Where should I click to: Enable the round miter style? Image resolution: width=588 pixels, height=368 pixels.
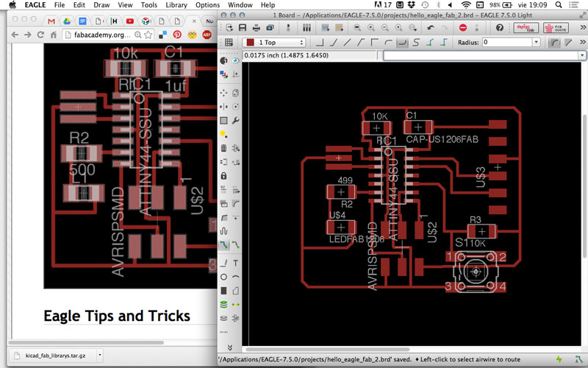tap(554, 43)
